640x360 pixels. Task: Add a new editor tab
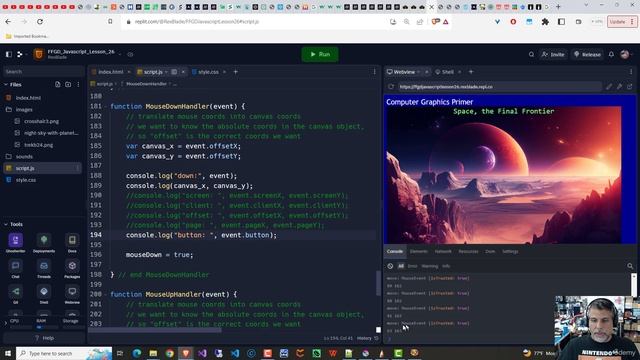(236, 72)
